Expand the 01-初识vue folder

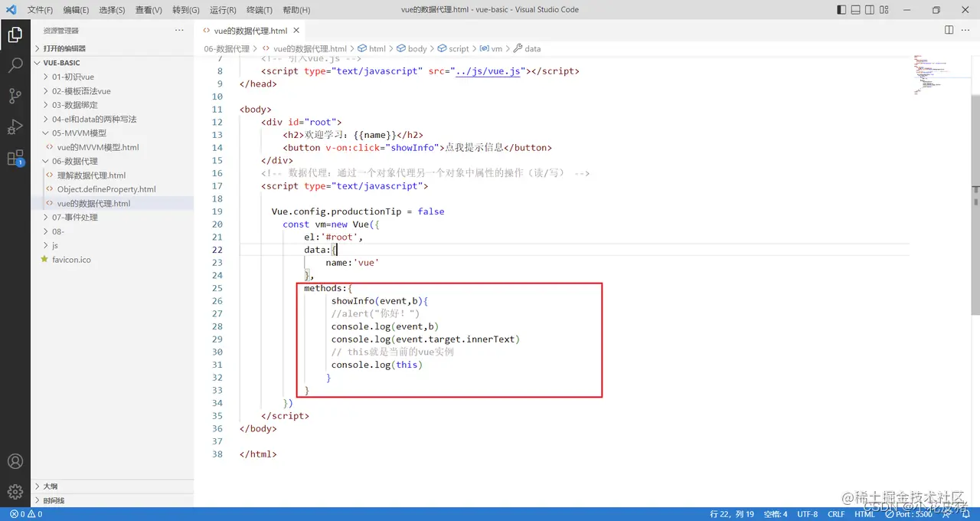click(113, 77)
